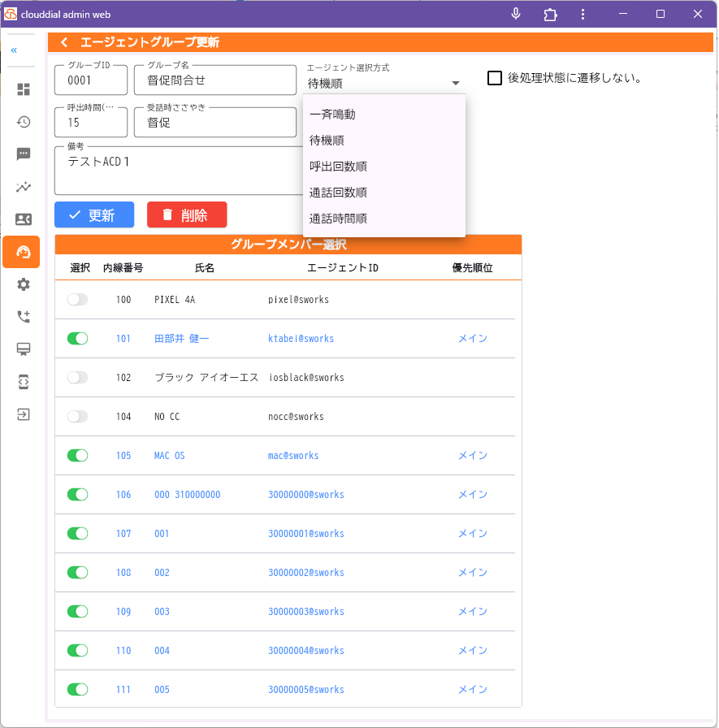Open the chat messages panel
Viewport: 719px width, 728px height.
[23, 154]
